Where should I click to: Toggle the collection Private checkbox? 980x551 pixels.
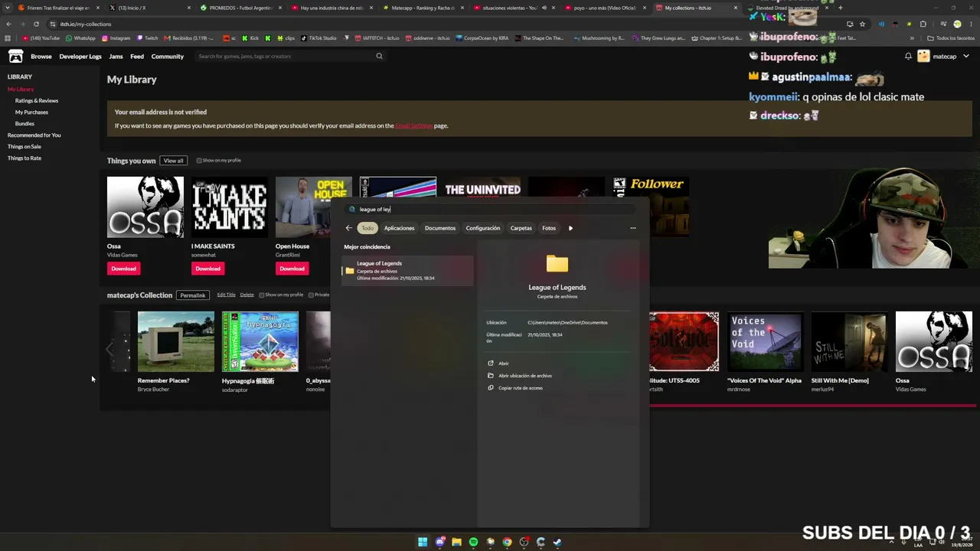pos(311,295)
